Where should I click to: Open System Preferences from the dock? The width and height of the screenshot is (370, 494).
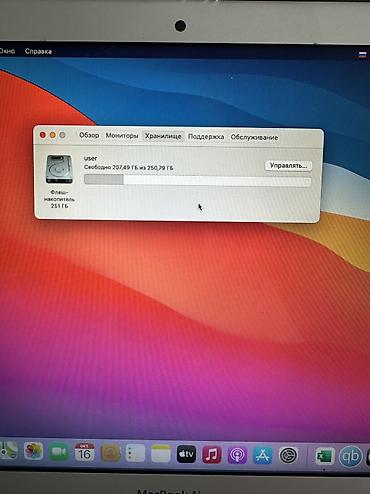coord(288,455)
